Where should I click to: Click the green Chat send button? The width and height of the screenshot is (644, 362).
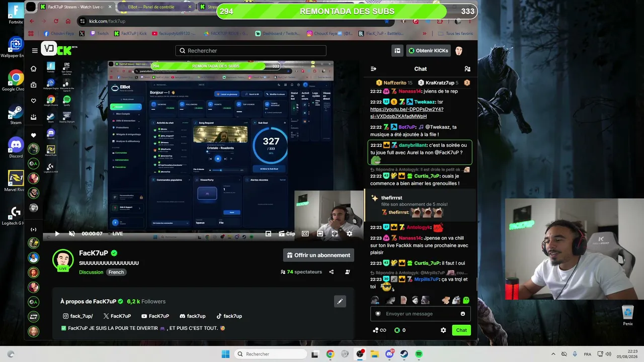click(461, 330)
